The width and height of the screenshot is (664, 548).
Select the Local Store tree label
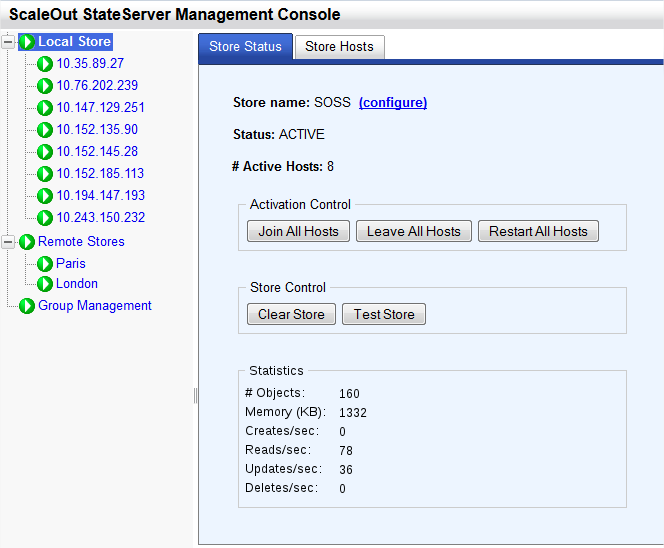click(75, 42)
